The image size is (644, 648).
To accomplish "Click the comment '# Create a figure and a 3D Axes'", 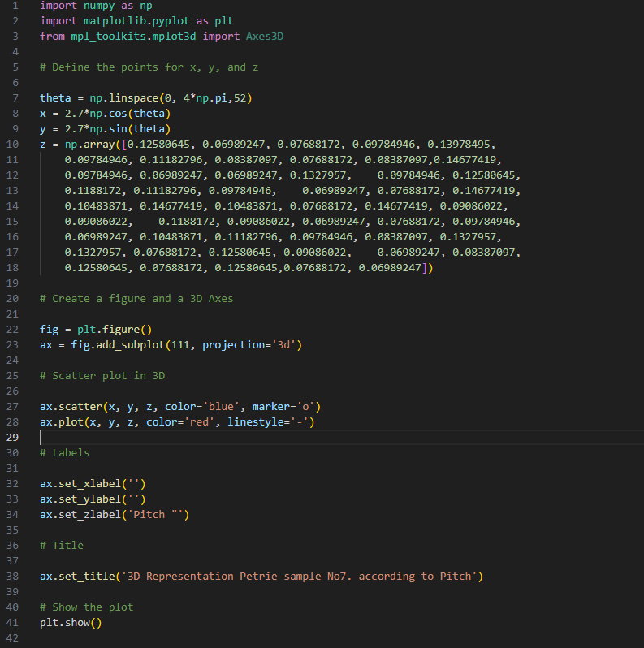I will [x=136, y=299].
